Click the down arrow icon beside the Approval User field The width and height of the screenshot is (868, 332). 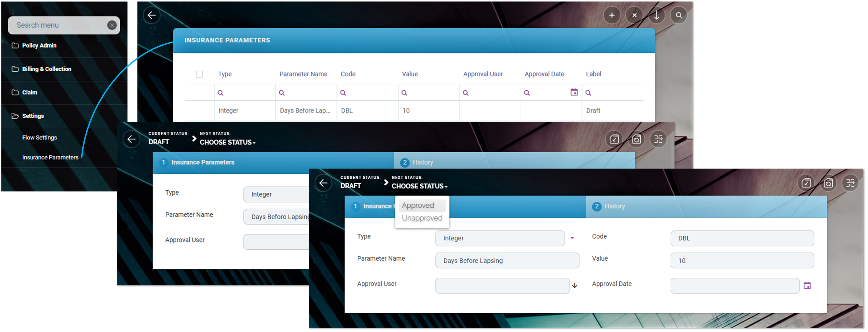(574, 286)
